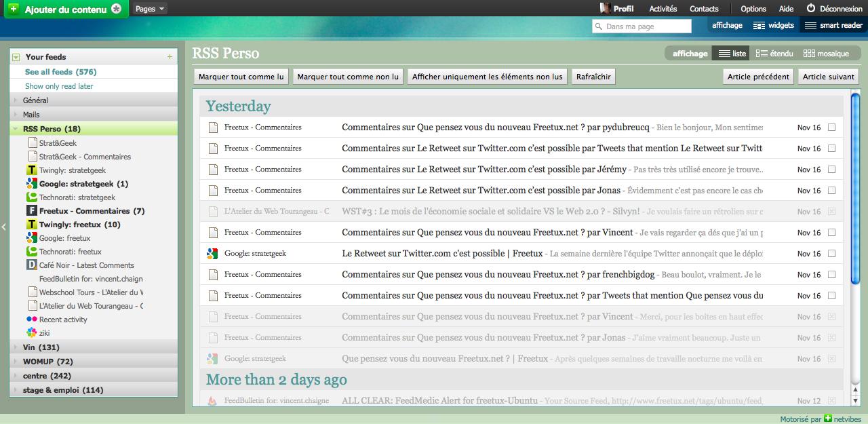Click the Strat&Geek feed page icon
This screenshot has width=868, height=424.
(x=33, y=143)
